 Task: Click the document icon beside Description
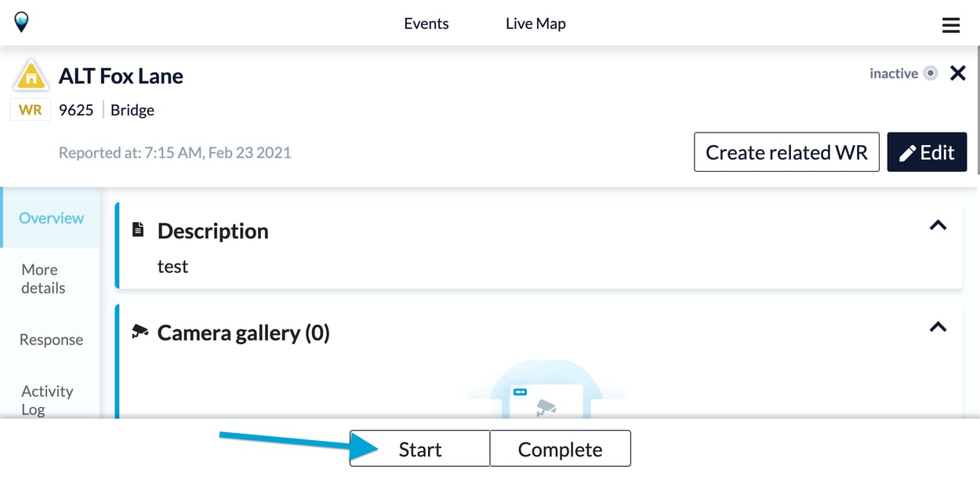[138, 229]
